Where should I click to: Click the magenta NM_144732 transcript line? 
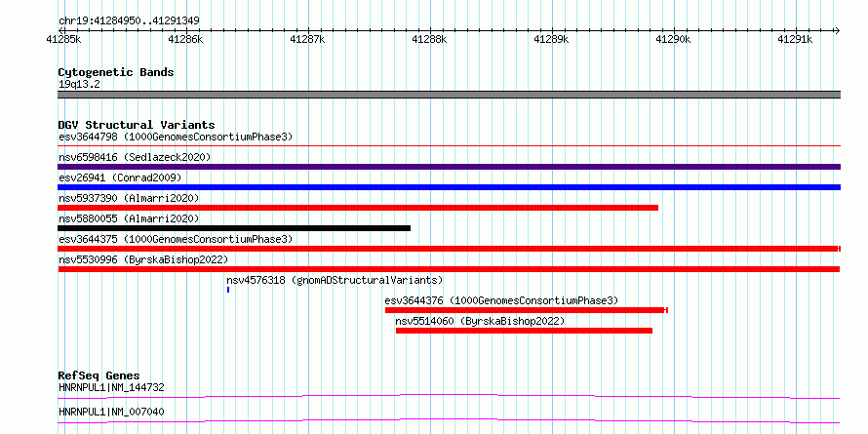coord(449,396)
